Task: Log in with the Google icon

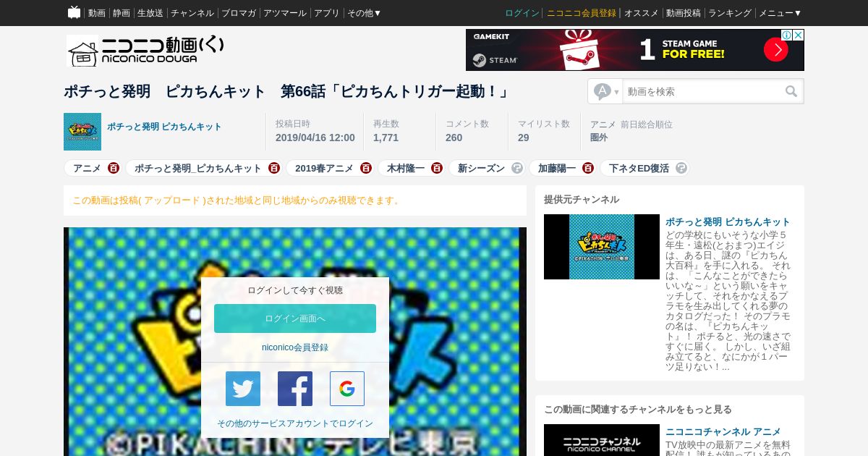Action: (x=347, y=389)
